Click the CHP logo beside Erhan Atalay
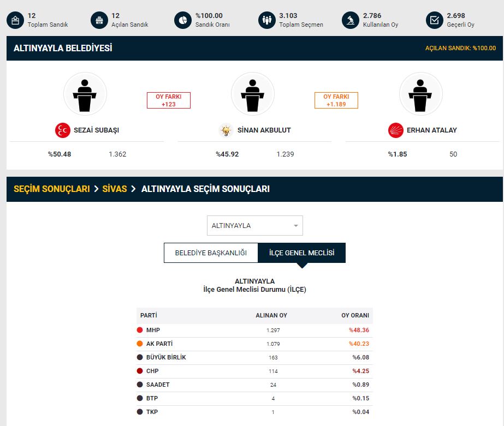The image size is (504, 426). [x=395, y=130]
